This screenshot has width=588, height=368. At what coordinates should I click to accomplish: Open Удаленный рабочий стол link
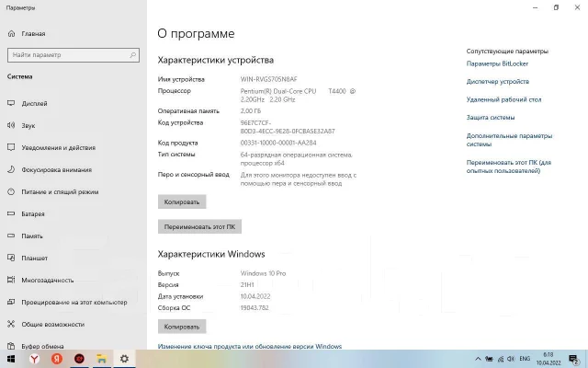pos(503,99)
